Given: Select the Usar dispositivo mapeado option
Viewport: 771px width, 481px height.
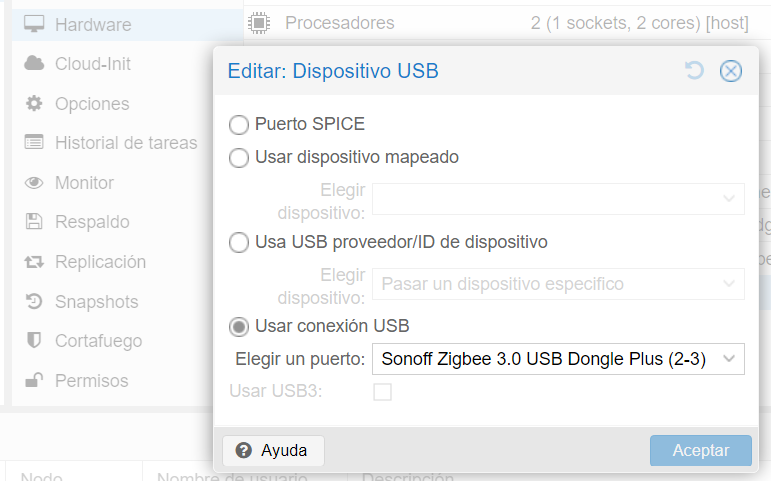Looking at the screenshot, I should [239, 158].
